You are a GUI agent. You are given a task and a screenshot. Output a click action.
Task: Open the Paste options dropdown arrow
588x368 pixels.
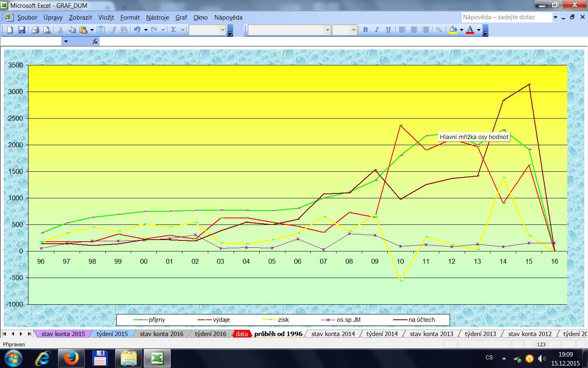pos(91,30)
